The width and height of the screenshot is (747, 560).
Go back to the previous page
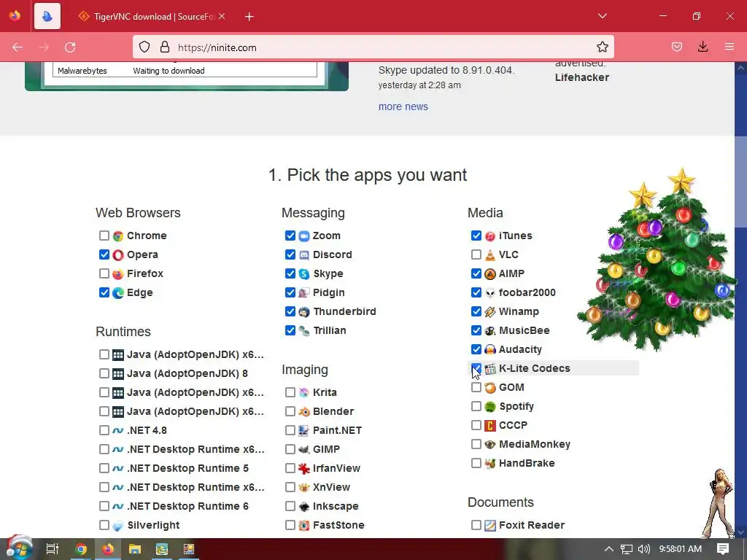click(18, 47)
